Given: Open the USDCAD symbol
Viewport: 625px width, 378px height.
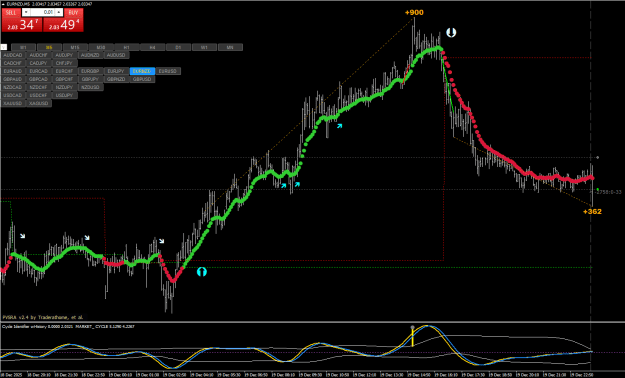Looking at the screenshot, I should (13, 95).
